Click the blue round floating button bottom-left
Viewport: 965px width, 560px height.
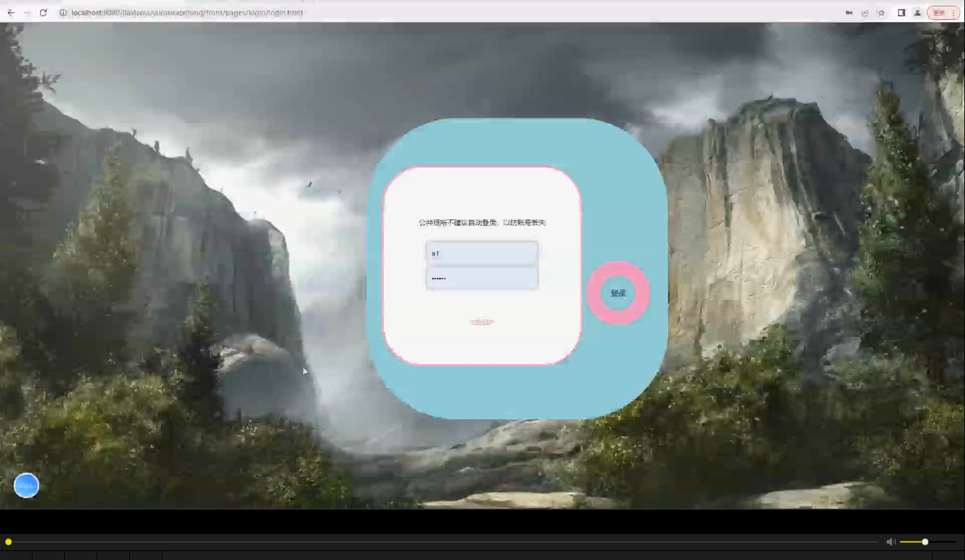[26, 486]
